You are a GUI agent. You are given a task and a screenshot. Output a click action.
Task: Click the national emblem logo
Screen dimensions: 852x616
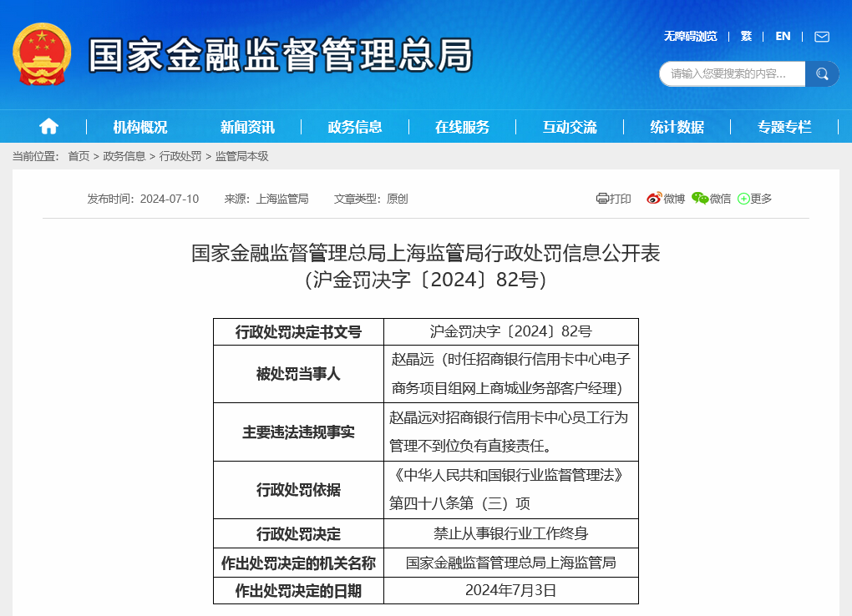(x=42, y=54)
